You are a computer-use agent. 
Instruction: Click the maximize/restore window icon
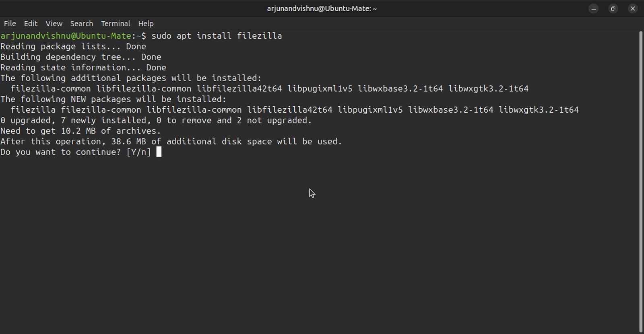(613, 8)
